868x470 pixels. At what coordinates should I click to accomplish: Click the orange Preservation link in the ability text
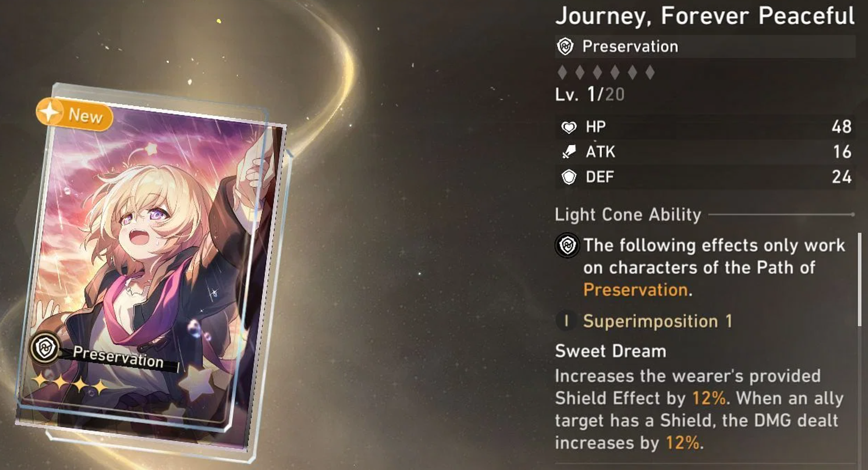[635, 290]
